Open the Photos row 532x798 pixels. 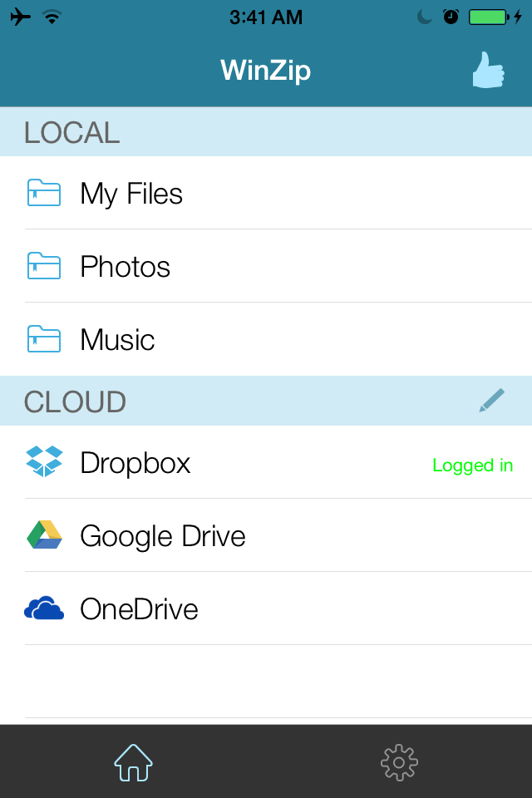click(x=266, y=266)
